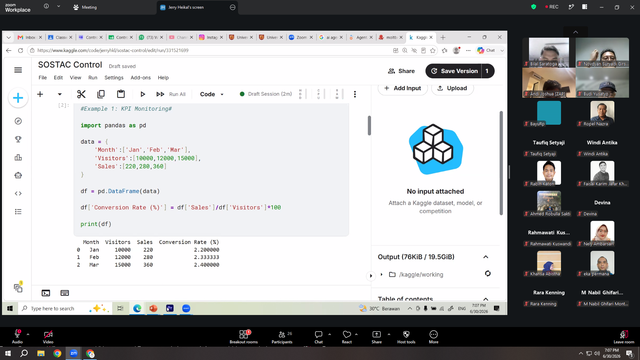Collapse Zoom participant gallery chevron
640x360 pixels.
576,32
